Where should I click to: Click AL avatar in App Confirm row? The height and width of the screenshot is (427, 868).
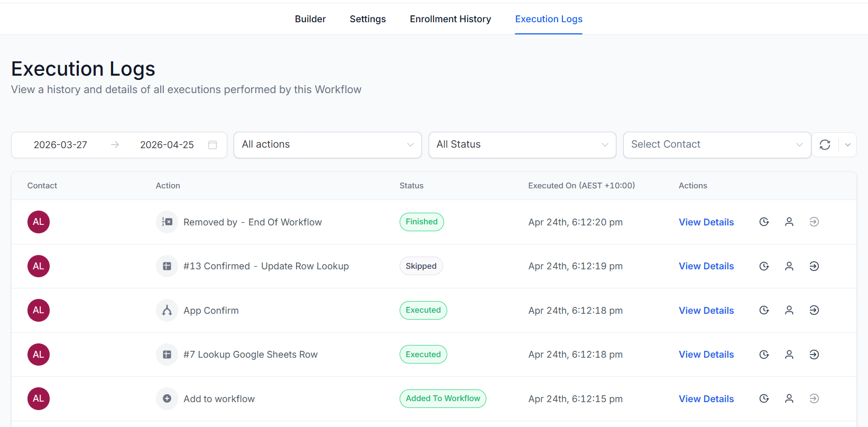pos(39,310)
